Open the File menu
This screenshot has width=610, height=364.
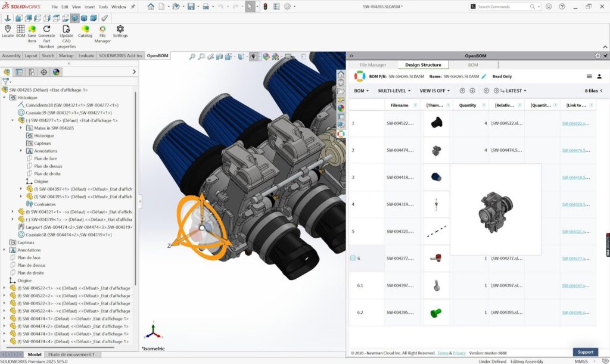54,7
